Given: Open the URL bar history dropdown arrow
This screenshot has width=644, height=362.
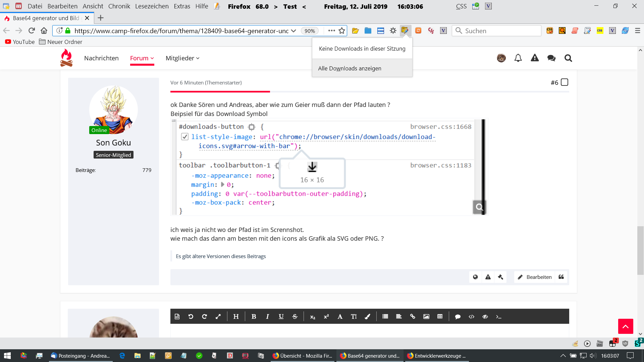Looking at the screenshot, I should coord(293,31).
